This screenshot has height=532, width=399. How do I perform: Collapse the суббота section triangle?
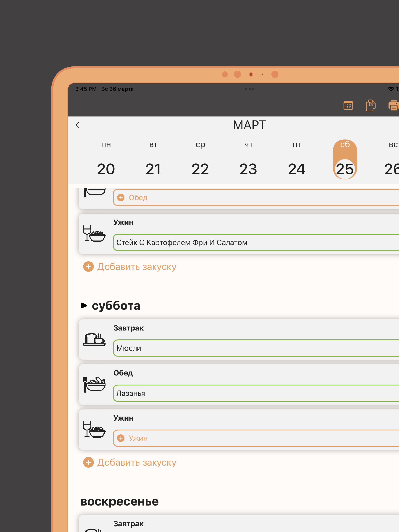84,306
